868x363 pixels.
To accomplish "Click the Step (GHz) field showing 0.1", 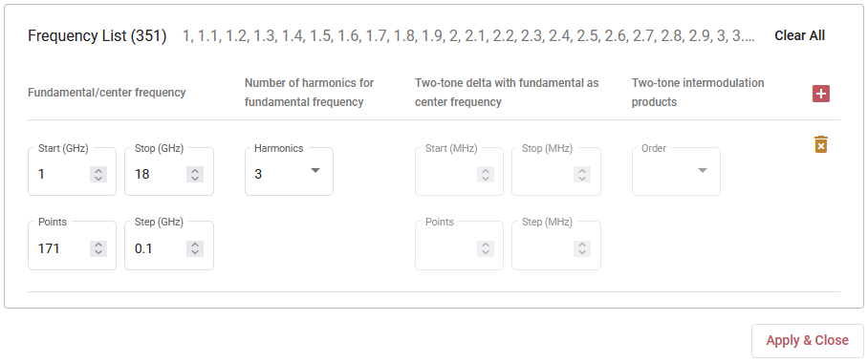I will [169, 246].
